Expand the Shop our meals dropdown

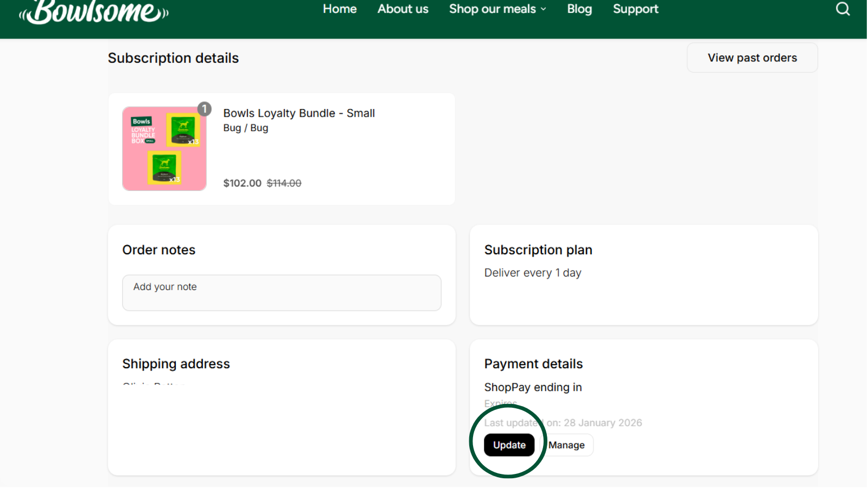coord(497,9)
